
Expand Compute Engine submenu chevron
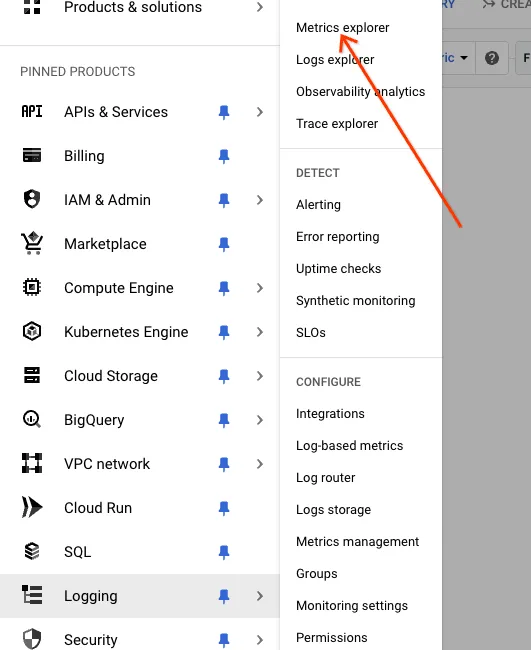coord(260,288)
